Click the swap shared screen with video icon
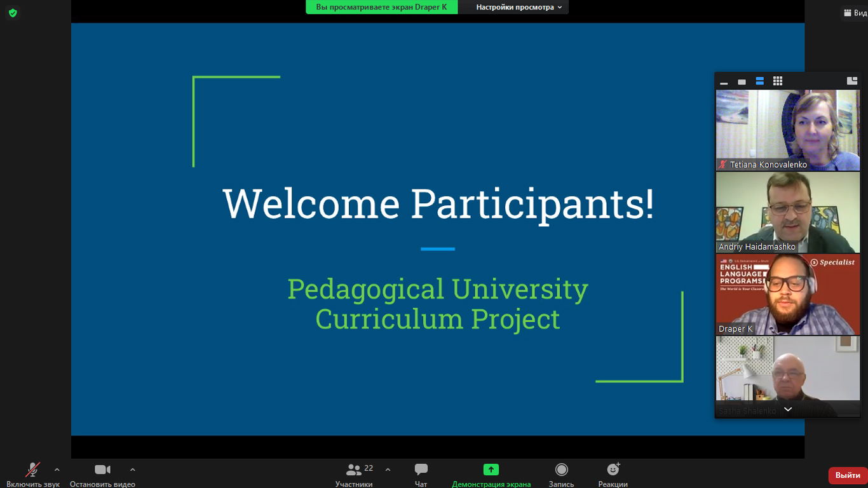 click(852, 81)
